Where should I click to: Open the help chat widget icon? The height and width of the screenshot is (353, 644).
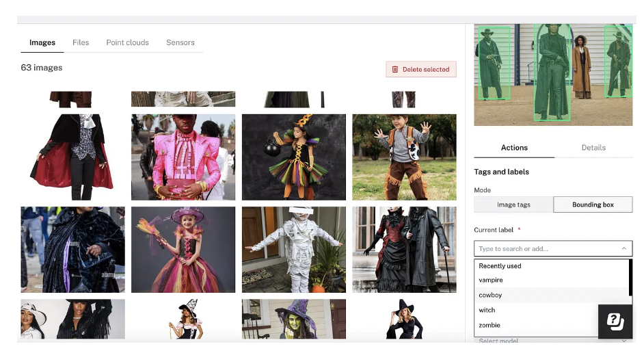pos(615,322)
